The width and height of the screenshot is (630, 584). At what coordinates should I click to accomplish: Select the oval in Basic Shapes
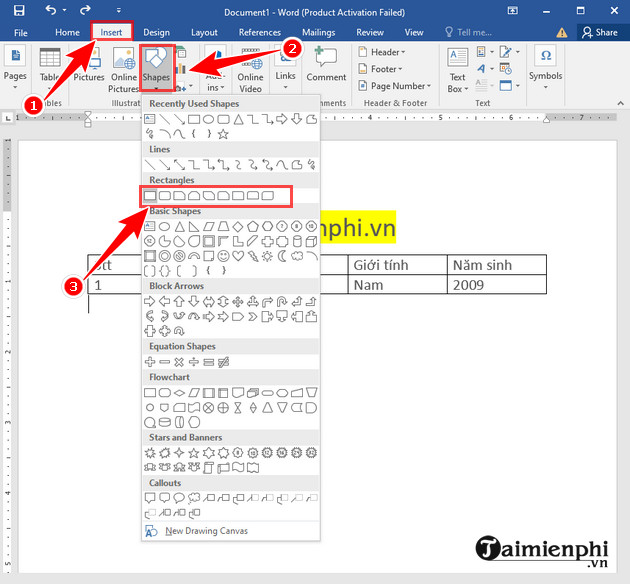pos(164,227)
